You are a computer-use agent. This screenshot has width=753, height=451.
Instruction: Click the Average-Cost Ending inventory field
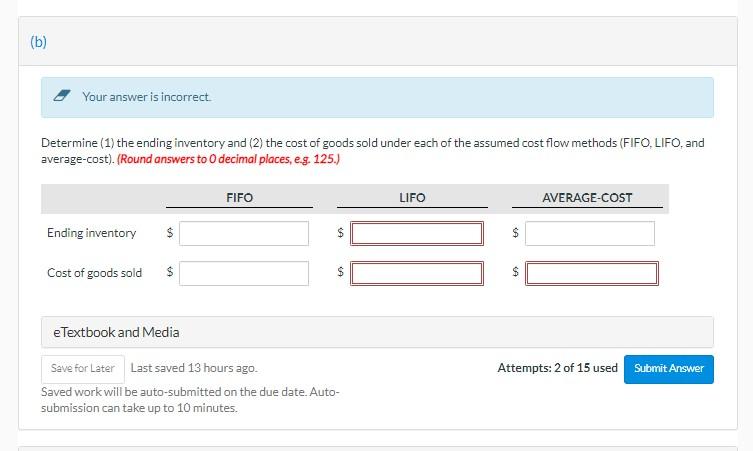(590, 233)
